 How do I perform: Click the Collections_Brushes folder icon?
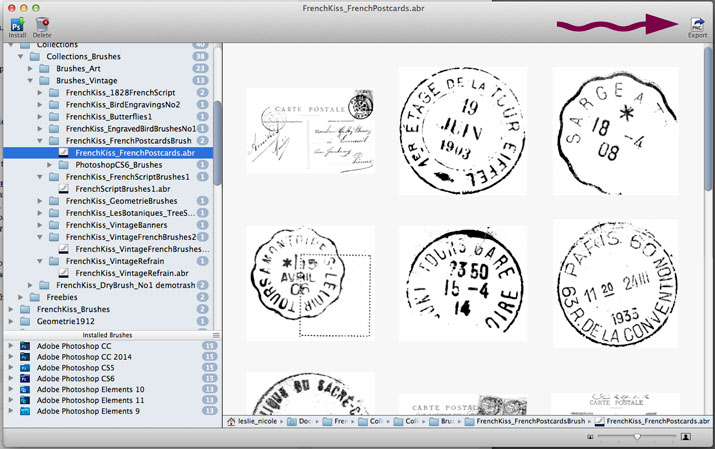(x=35, y=57)
